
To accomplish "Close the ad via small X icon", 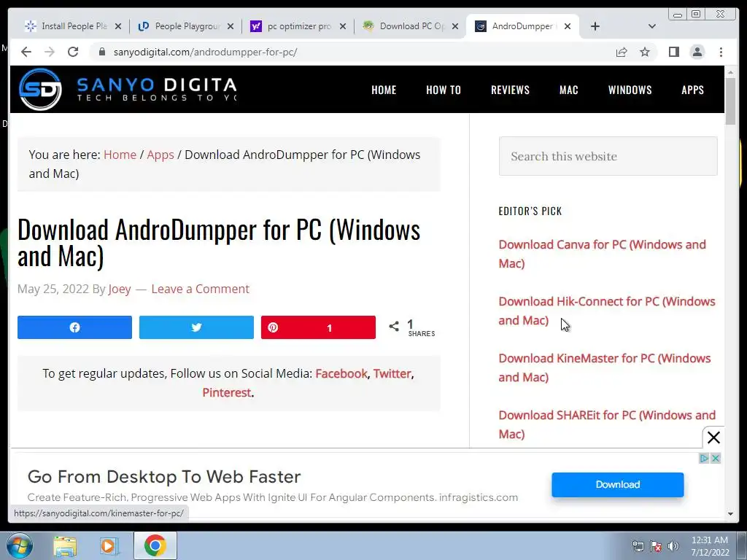I will coord(715,459).
